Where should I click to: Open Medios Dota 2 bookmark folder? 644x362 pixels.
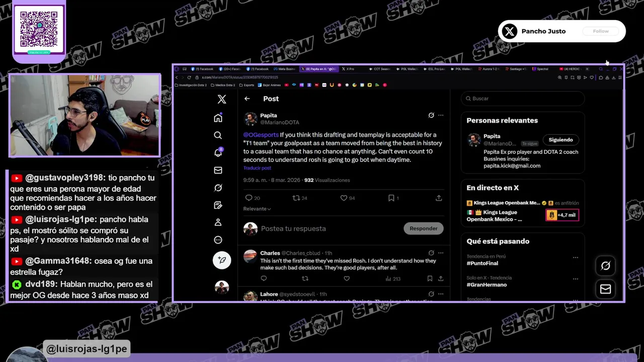pos(223,85)
